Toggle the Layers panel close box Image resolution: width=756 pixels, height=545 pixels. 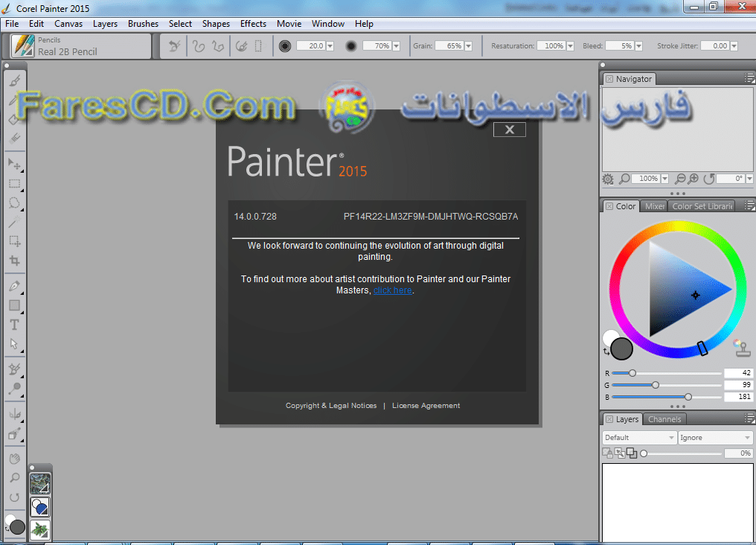(609, 419)
